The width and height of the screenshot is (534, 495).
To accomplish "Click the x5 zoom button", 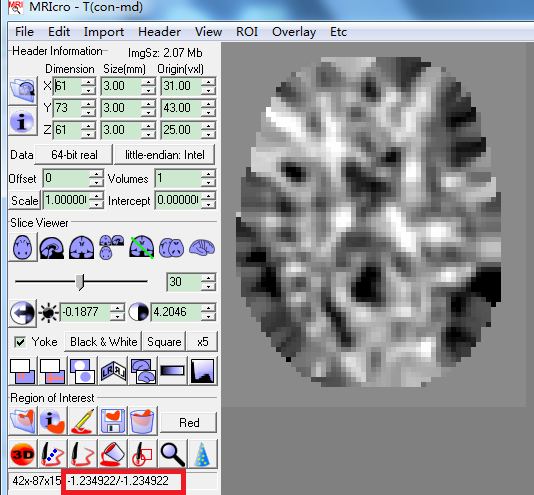I will coord(203,342).
